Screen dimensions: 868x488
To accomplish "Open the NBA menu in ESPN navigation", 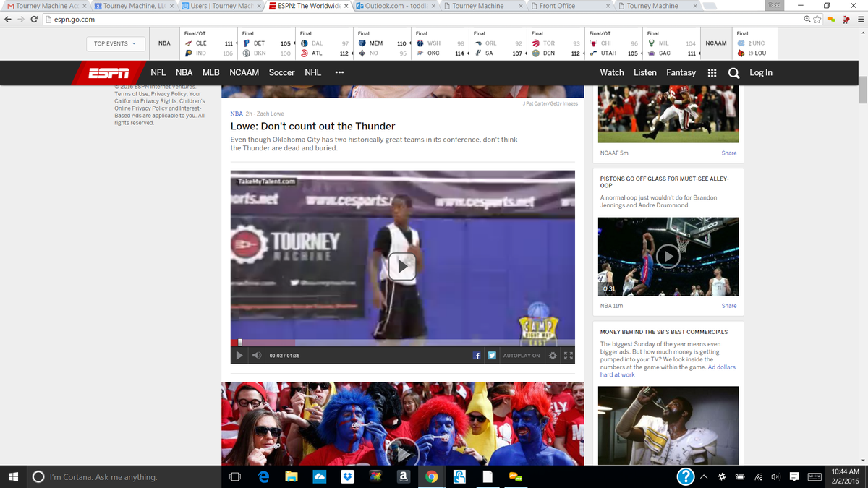I will pyautogui.click(x=184, y=72).
